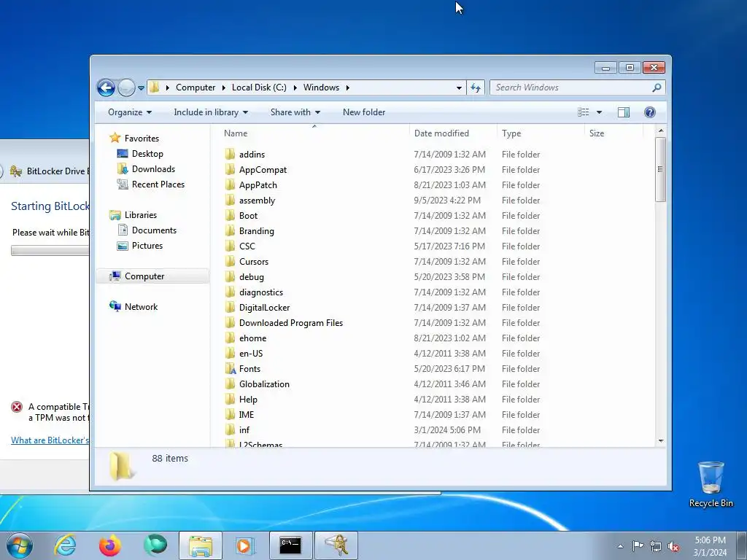Select the Boot folder
The height and width of the screenshot is (560, 747).
point(248,216)
